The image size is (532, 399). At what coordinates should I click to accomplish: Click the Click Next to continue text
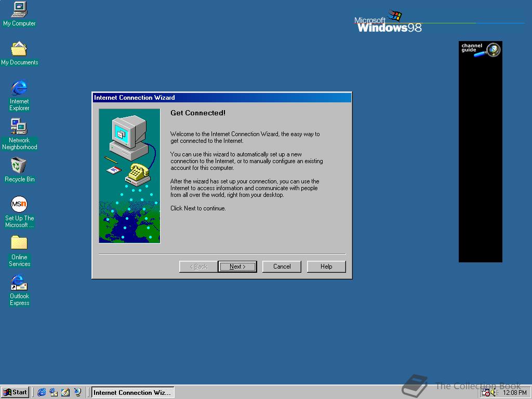point(198,208)
